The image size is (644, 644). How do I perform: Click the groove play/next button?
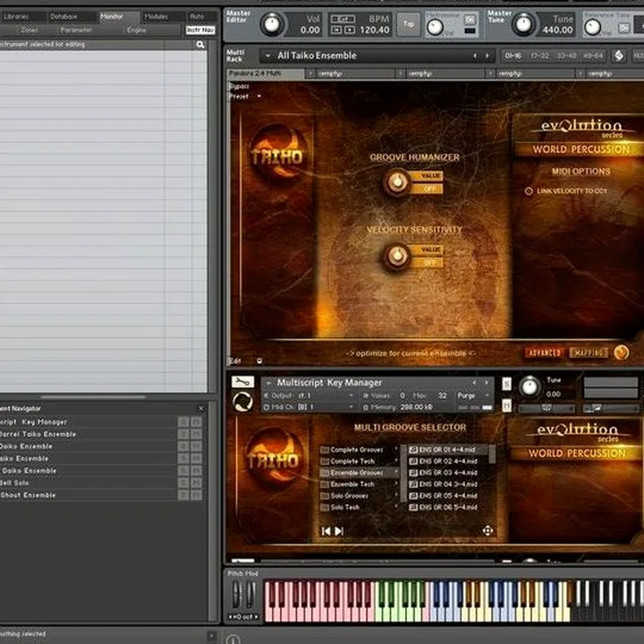339,531
